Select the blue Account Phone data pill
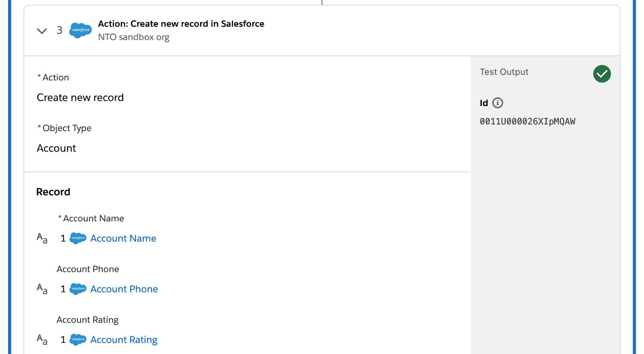Screen dimensions: 644x354 [124, 289]
